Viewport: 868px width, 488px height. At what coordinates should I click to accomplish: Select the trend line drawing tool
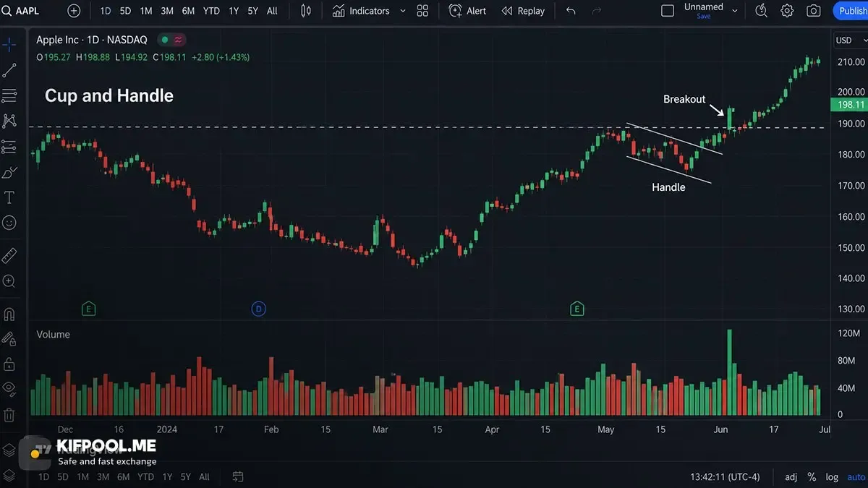(x=9, y=70)
